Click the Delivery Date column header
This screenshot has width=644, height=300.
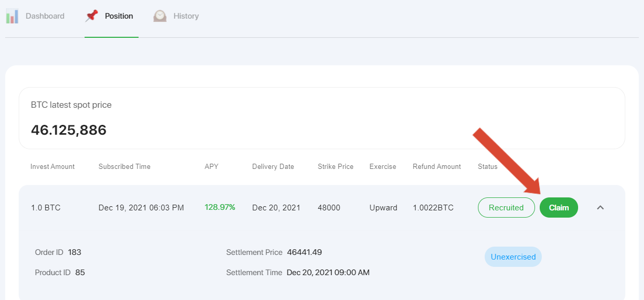click(273, 167)
